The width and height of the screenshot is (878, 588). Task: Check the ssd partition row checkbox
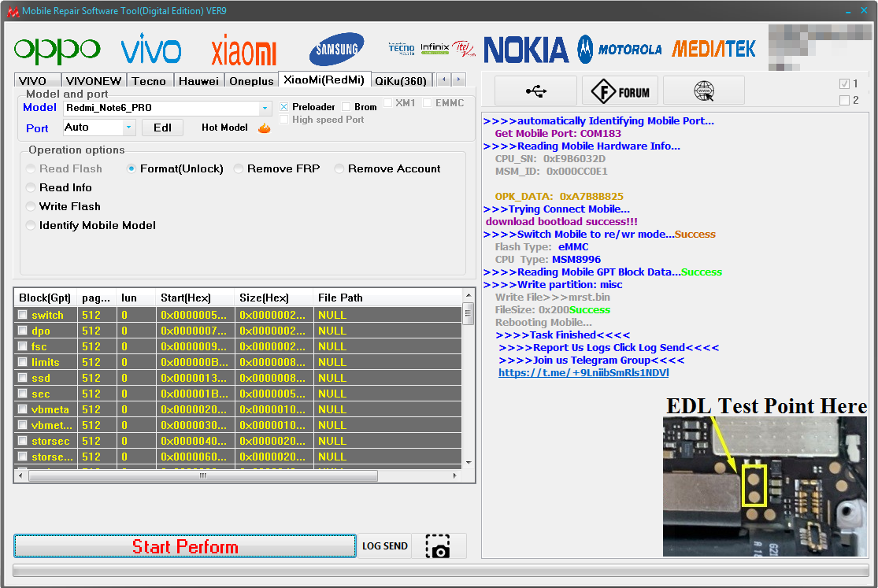22,378
